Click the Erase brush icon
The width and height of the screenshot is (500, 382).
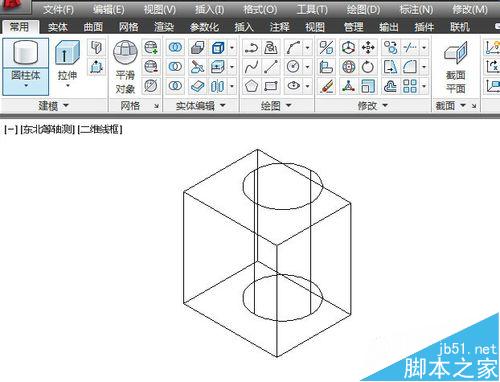326,87
